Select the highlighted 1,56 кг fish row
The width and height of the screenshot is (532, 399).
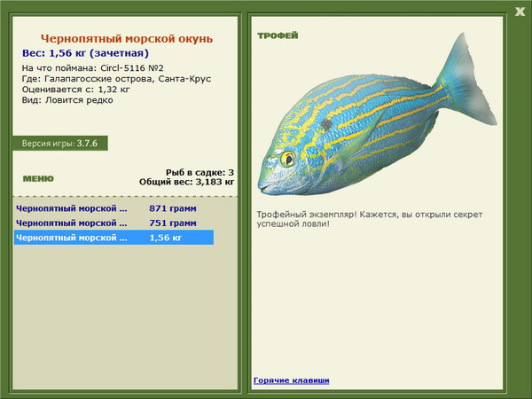(114, 238)
